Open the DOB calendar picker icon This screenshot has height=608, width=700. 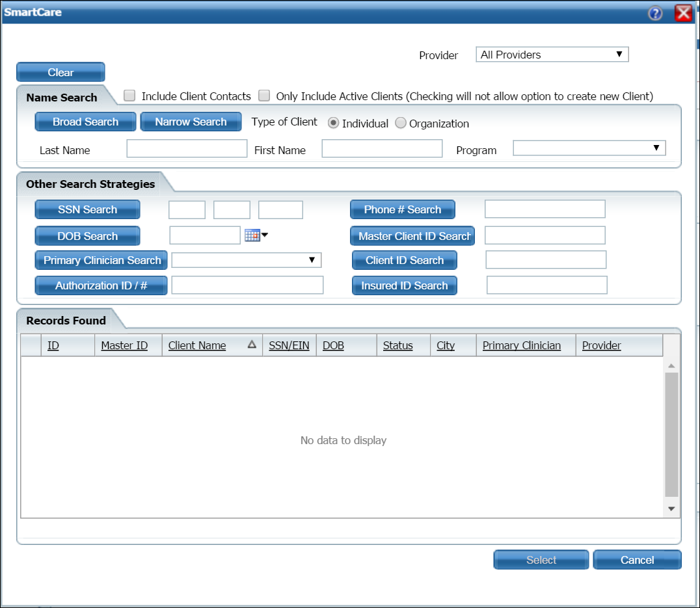click(252, 235)
